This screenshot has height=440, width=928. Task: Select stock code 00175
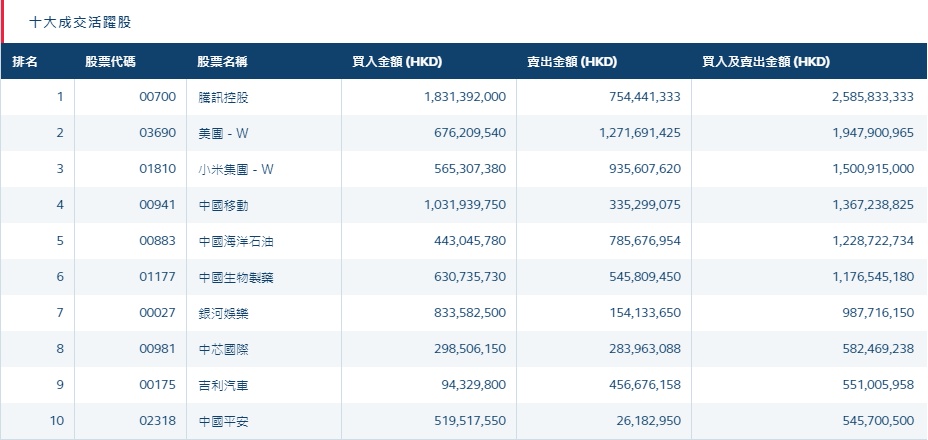point(157,385)
